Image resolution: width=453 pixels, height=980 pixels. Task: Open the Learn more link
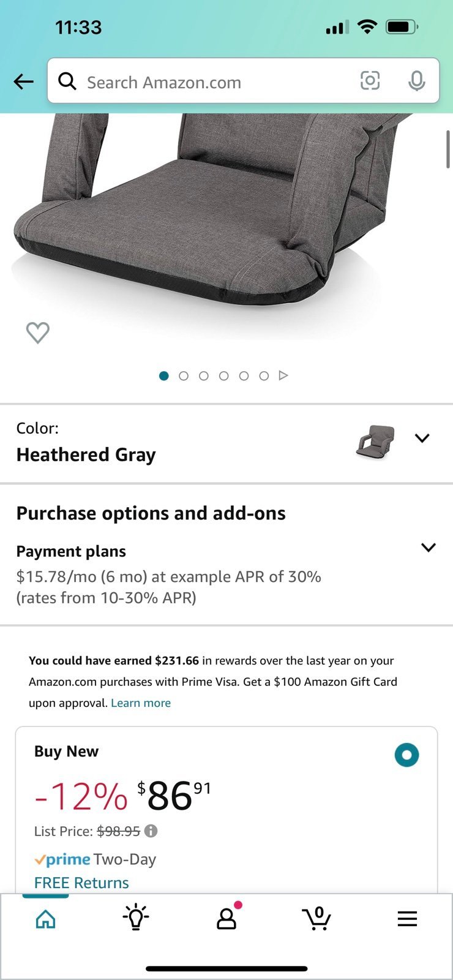(141, 703)
